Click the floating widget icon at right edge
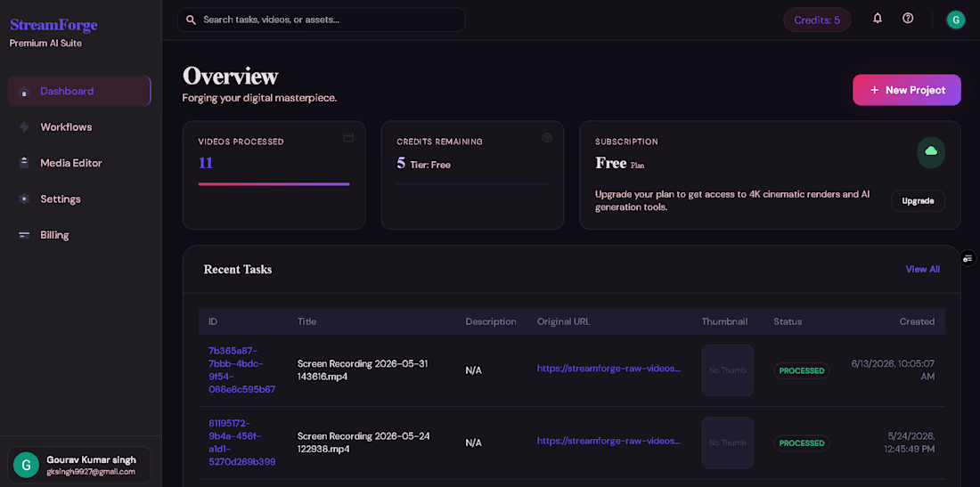980x487 pixels. (x=968, y=258)
